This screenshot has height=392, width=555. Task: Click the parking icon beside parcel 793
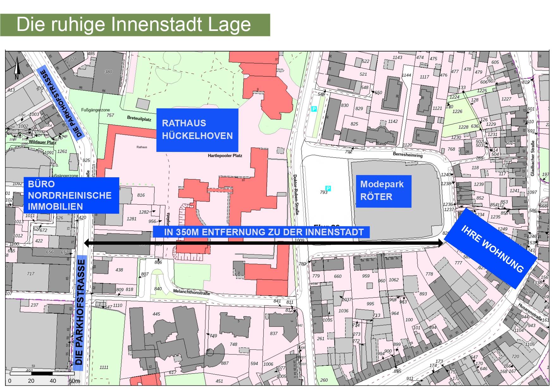[x=328, y=189]
